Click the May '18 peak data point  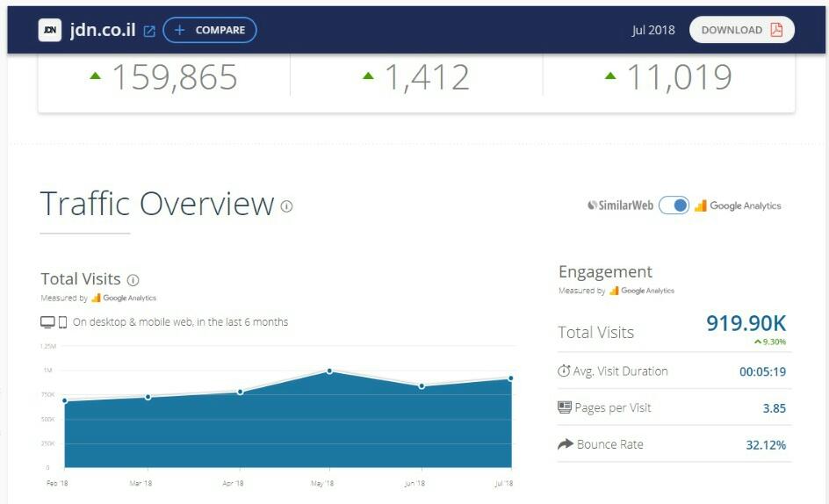pos(329,371)
